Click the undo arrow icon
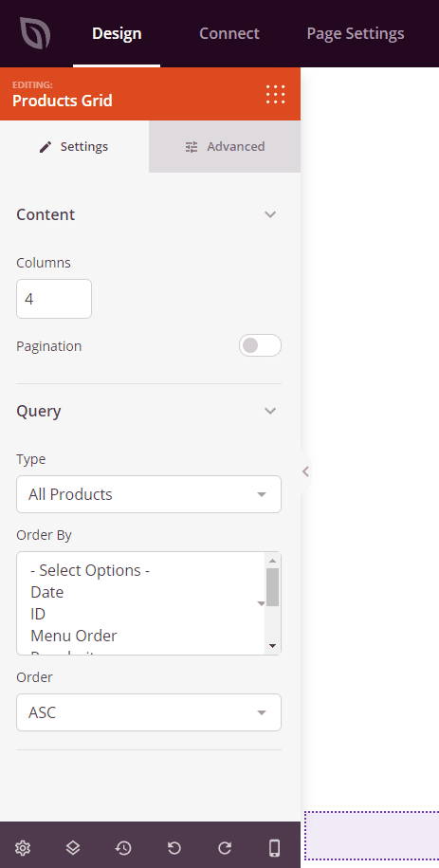 (x=174, y=847)
